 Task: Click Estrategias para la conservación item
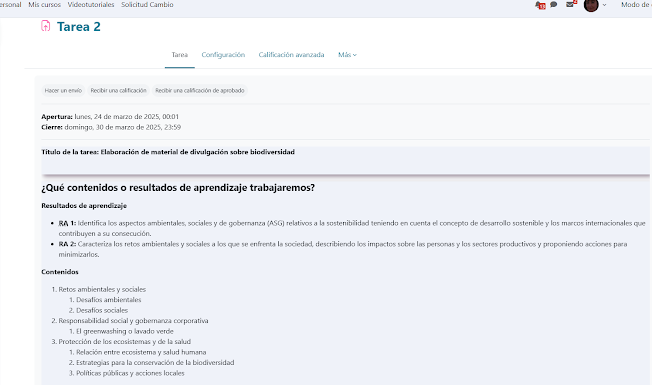155,363
